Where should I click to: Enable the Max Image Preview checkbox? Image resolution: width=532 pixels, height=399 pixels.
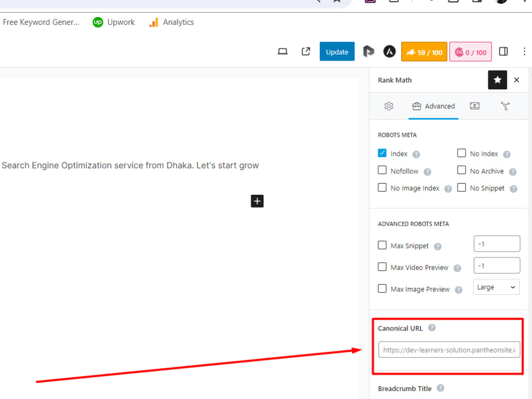[x=382, y=288]
